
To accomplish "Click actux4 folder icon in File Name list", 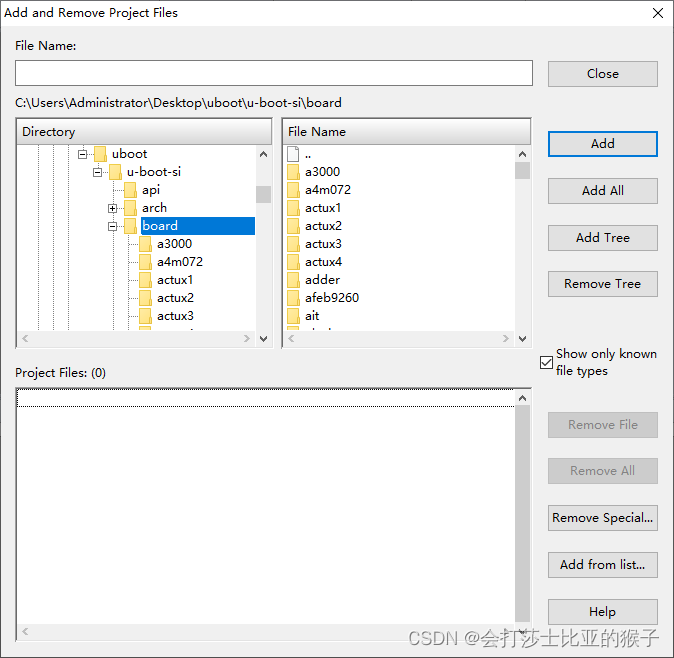I will 293,262.
